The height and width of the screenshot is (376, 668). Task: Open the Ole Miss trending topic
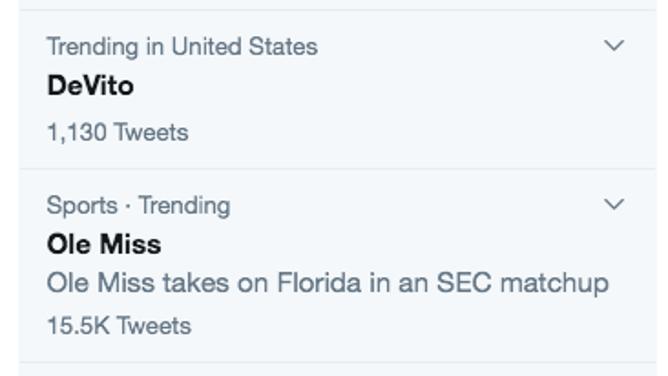click(104, 244)
